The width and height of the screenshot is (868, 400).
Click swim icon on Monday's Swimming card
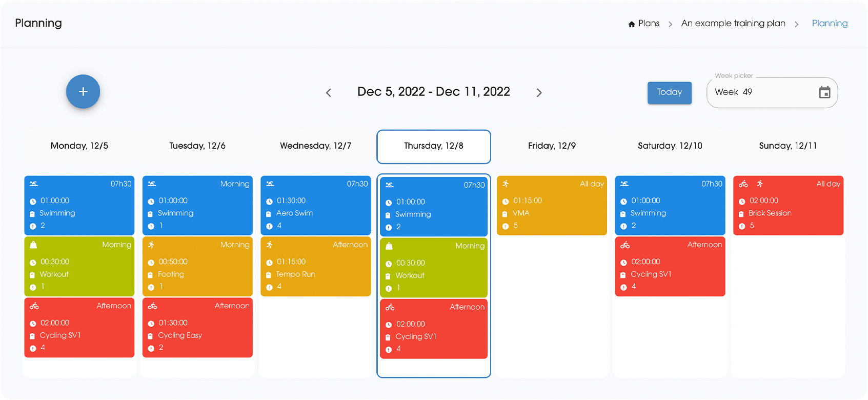[34, 184]
